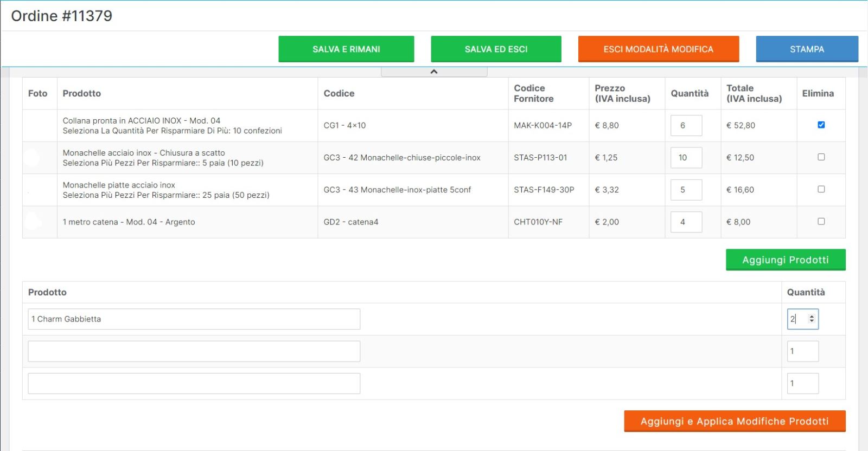Select the code CG1 - 4×10

(x=344, y=125)
